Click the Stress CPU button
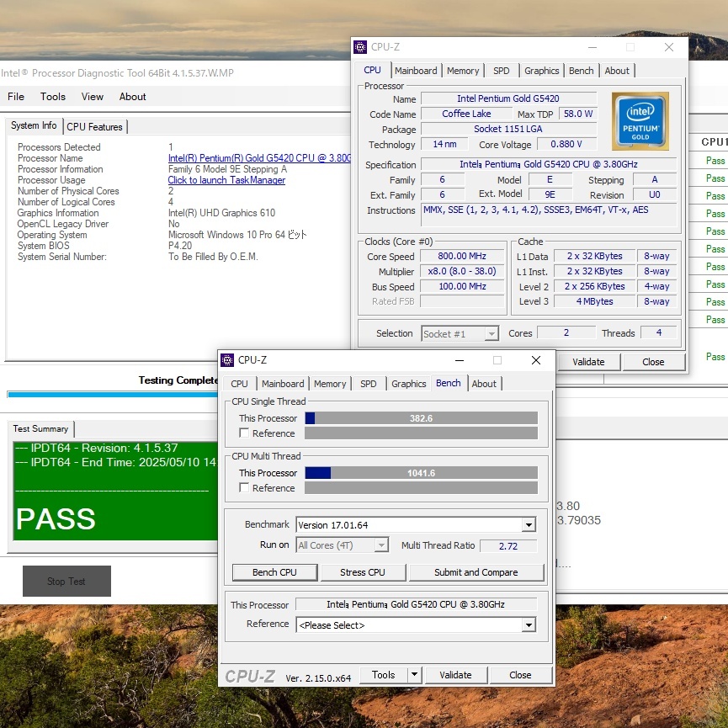The image size is (728, 728). 363,572
